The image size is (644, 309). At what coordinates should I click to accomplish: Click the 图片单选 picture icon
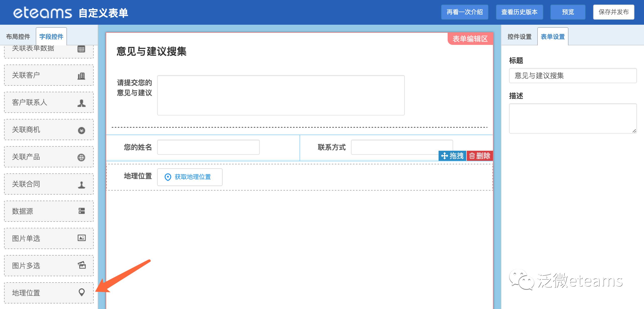pyautogui.click(x=81, y=238)
